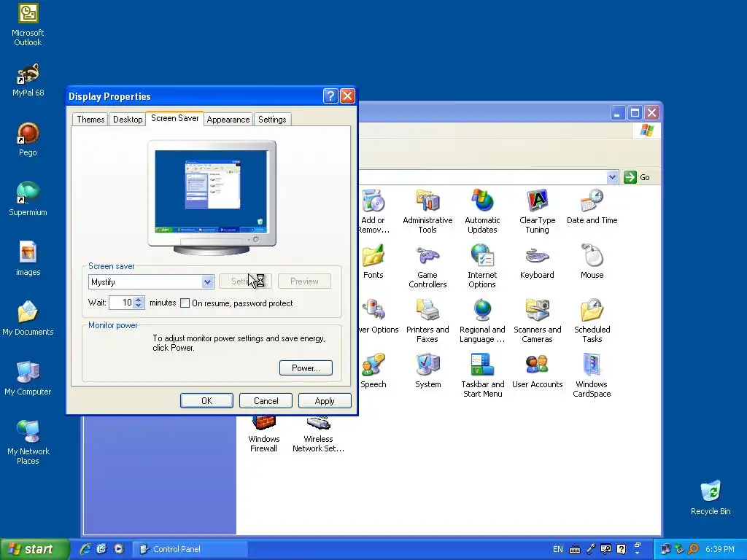
Task: Open My Documents desktop folder
Action: point(28,318)
